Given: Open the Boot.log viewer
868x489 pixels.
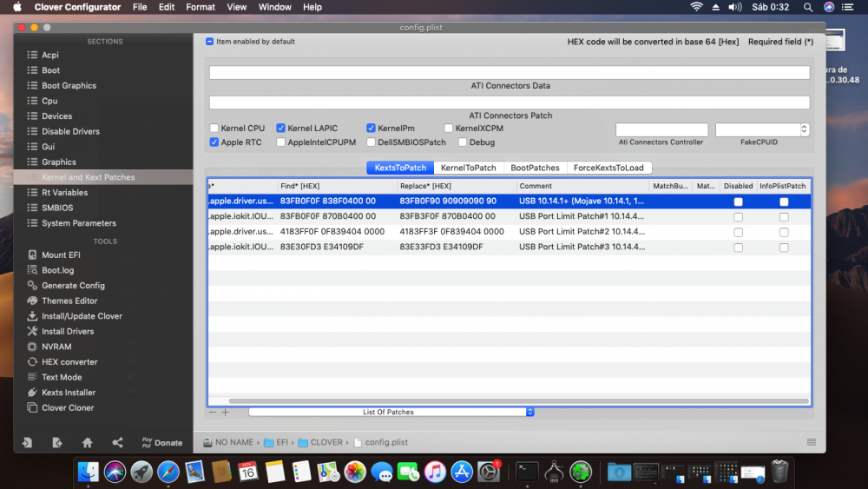Looking at the screenshot, I should [x=57, y=270].
